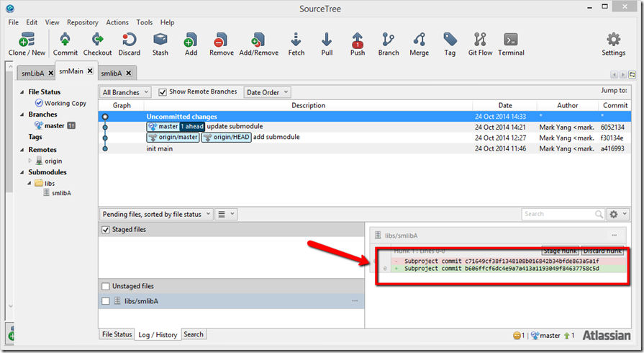Open the All Branches dropdown
This screenshot has height=353, width=644.
pos(125,92)
